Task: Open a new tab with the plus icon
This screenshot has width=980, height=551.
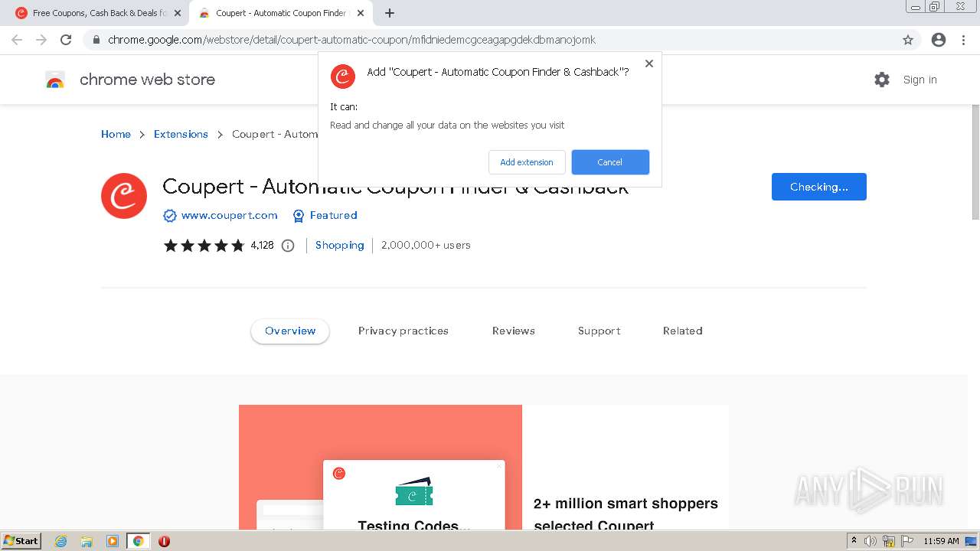Action: tap(390, 13)
